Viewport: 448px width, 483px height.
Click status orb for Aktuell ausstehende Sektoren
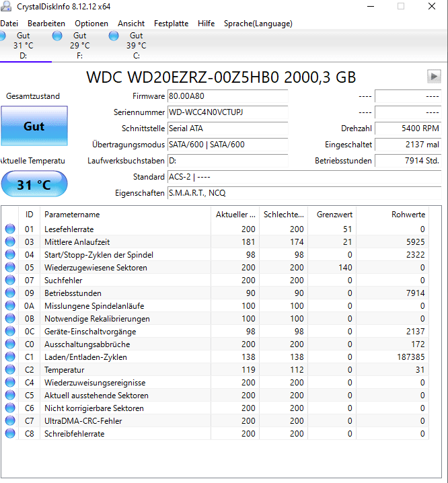tap(10, 395)
